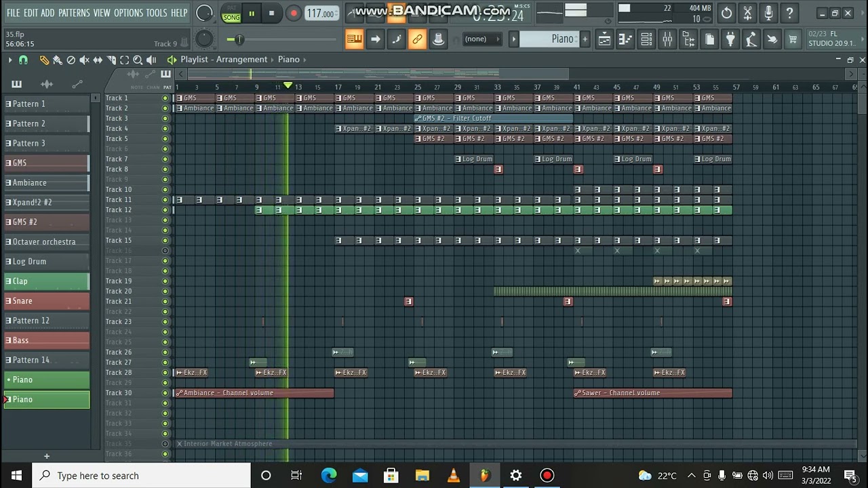Viewport: 868px width, 488px height.
Task: Select the Playback scrub tool
Action: [x=151, y=60]
